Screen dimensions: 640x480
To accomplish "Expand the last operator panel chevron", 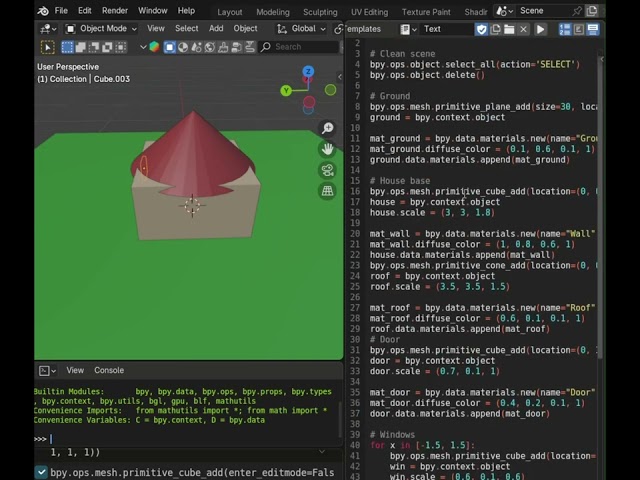I will click(x=322, y=451).
